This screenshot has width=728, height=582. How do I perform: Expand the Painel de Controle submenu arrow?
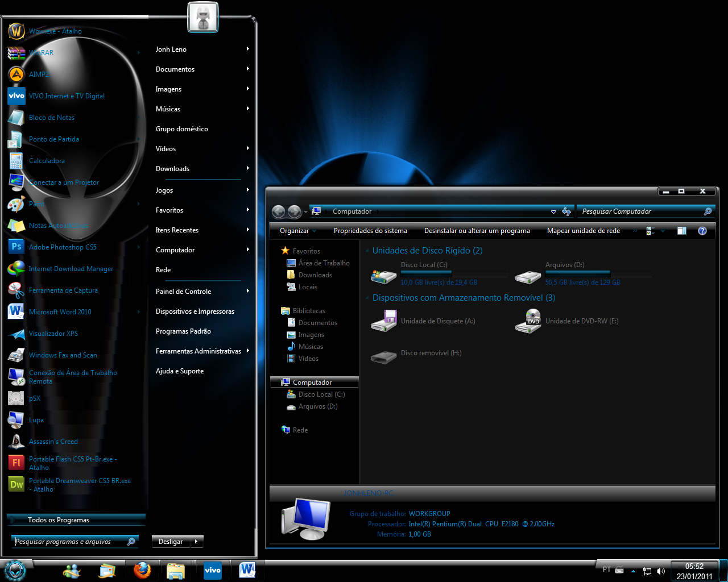[x=248, y=291]
